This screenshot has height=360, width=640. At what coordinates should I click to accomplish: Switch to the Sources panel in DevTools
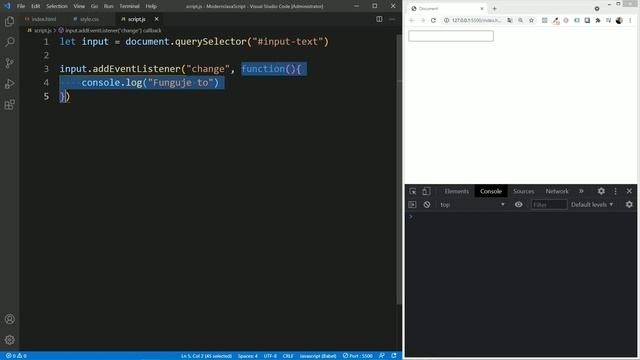(x=524, y=191)
